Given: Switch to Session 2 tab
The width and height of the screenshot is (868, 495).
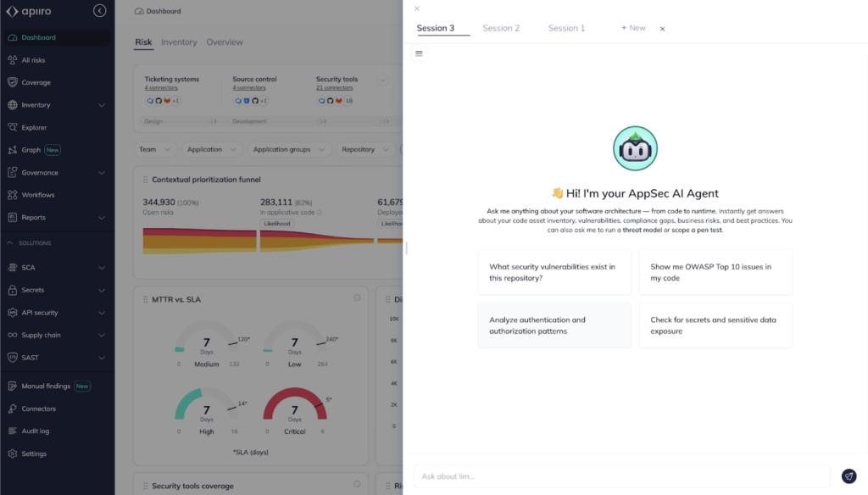Looking at the screenshot, I should [x=501, y=28].
